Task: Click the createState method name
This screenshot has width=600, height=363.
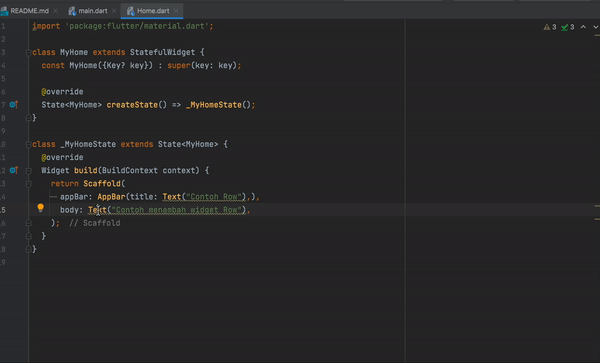Action: 132,105
